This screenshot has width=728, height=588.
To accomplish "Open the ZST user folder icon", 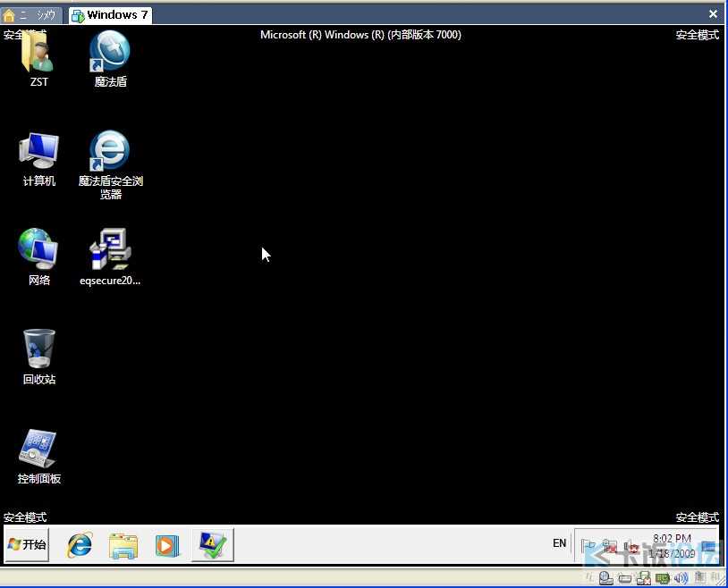I will [38, 58].
